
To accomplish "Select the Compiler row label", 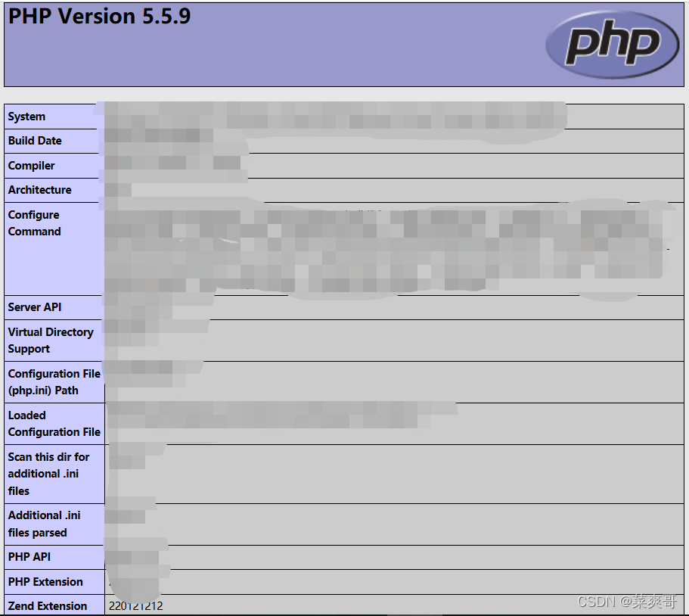I will click(x=31, y=166).
